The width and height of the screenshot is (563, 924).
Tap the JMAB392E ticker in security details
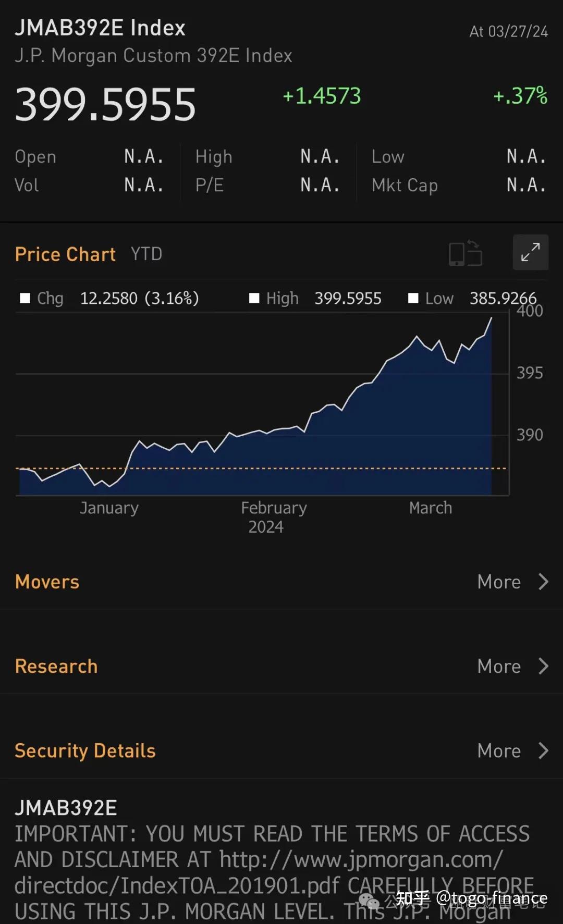[x=66, y=808]
